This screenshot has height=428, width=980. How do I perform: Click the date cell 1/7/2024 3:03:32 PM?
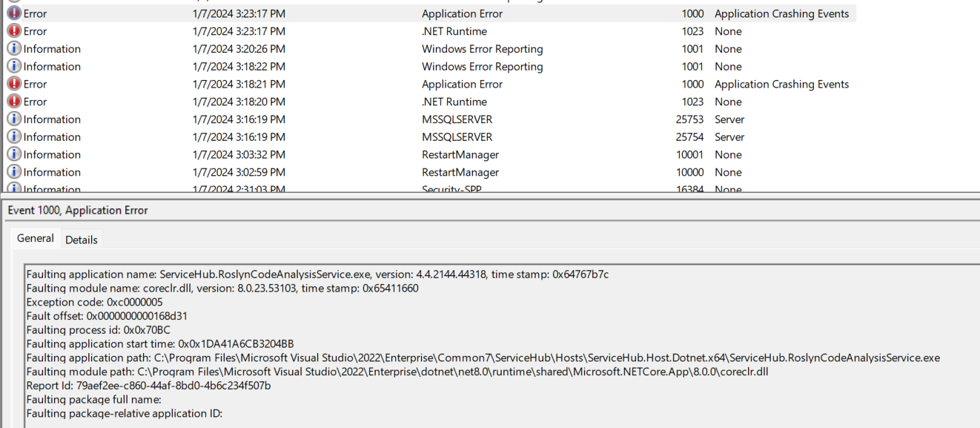[239, 154]
